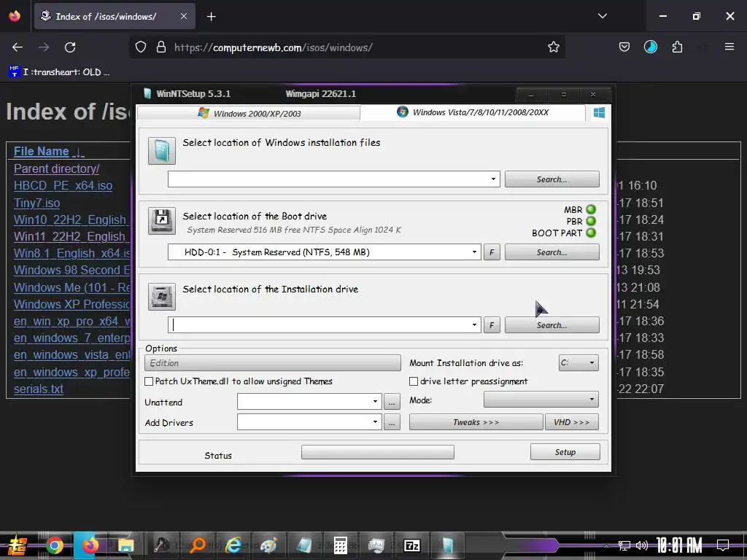The height and width of the screenshot is (560, 747).
Task: Sort by the File Name column header
Action: 42,152
